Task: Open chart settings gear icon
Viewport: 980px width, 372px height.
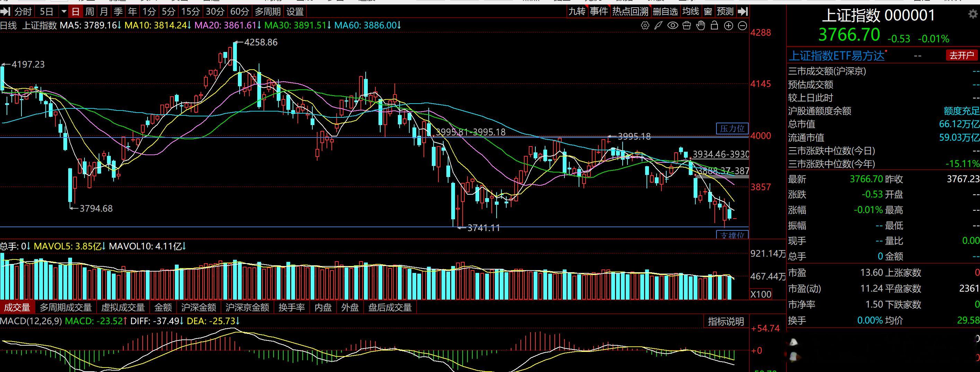Action: pyautogui.click(x=645, y=26)
